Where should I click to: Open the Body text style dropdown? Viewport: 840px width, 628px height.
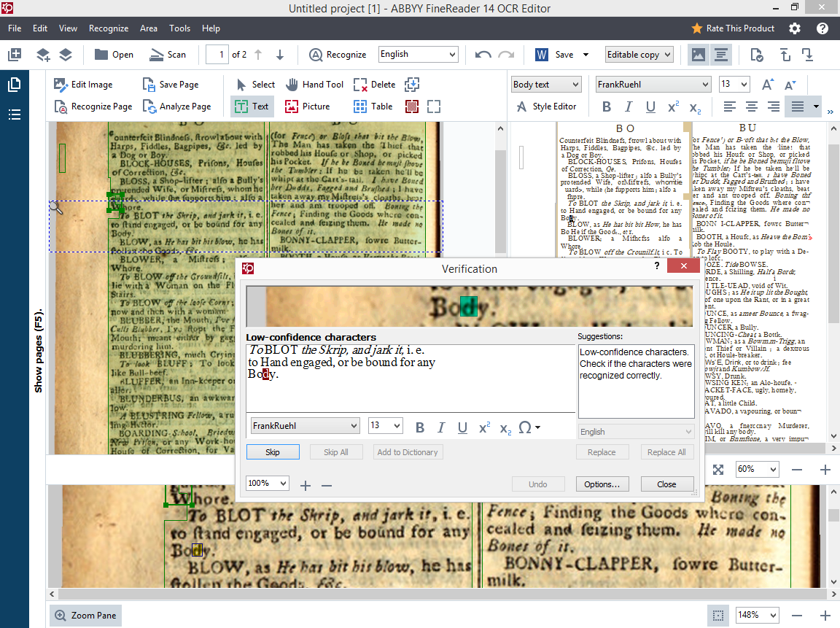pyautogui.click(x=546, y=84)
